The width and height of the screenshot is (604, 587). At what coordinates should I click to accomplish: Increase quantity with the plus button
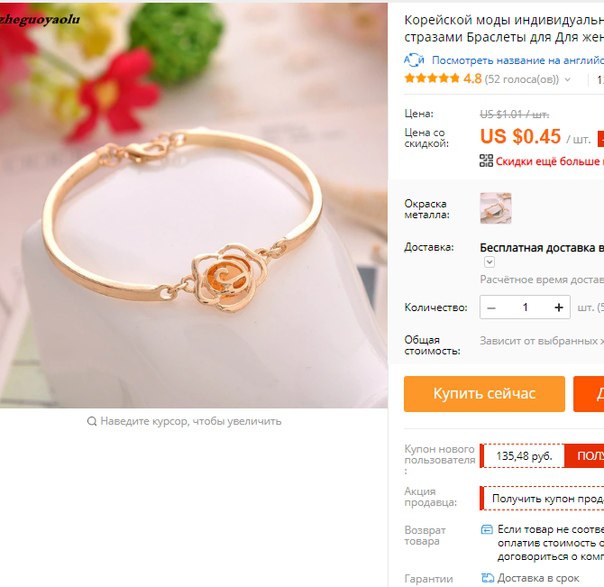[x=559, y=307]
